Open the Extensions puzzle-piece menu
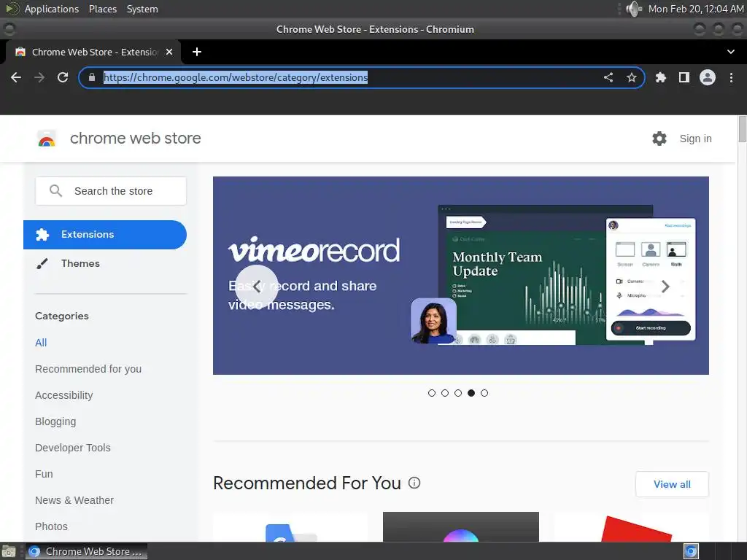747x560 pixels. [x=661, y=77]
